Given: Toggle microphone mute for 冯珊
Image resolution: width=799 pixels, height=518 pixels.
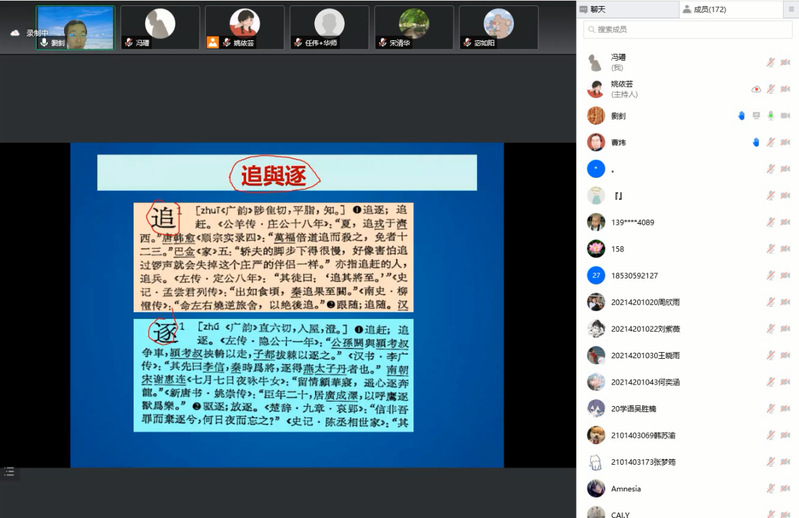Looking at the screenshot, I should (x=770, y=62).
